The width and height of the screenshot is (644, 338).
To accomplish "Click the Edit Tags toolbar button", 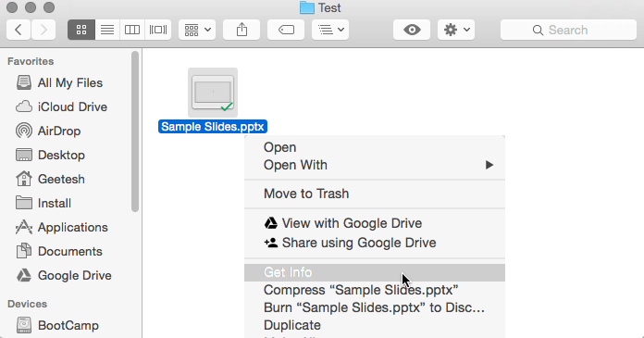I will pyautogui.click(x=286, y=30).
